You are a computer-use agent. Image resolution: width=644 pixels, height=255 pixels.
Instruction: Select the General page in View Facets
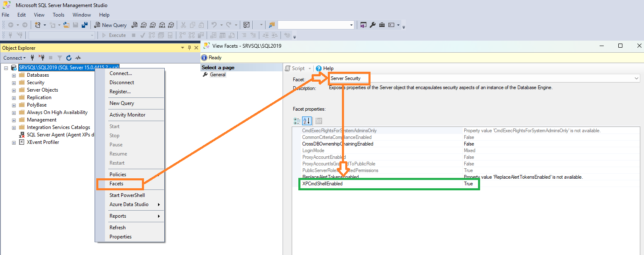(217, 75)
